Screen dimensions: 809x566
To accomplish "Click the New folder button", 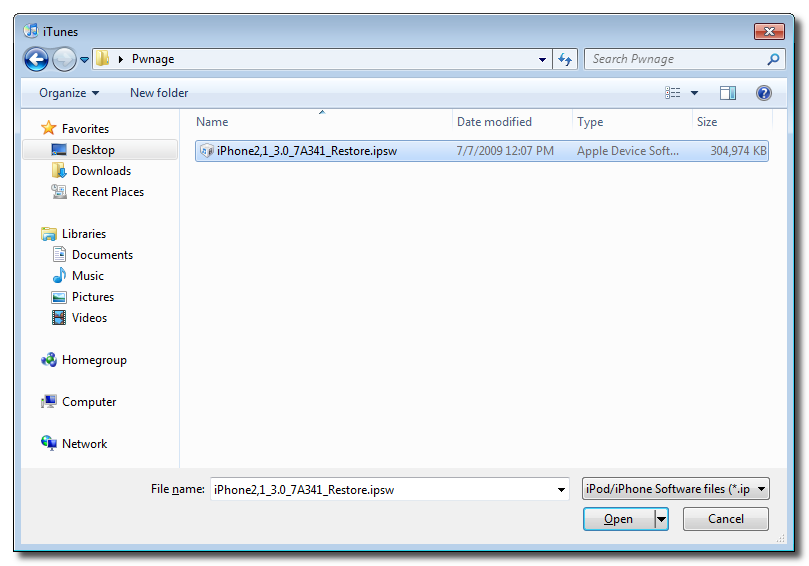I will pos(159,93).
